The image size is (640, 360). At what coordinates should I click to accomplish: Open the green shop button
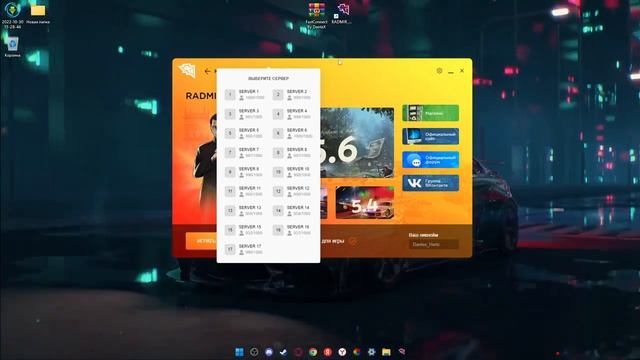click(430, 113)
